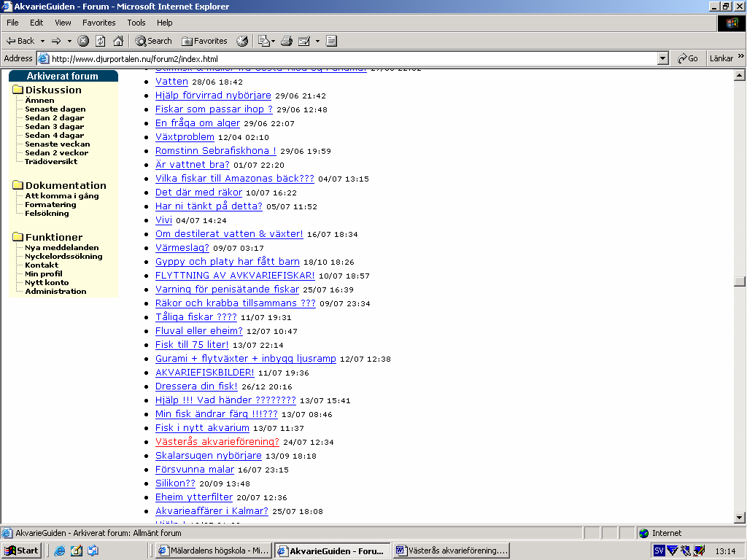747x560 pixels.
Task: Click the address bar URL field
Action: [x=354, y=58]
